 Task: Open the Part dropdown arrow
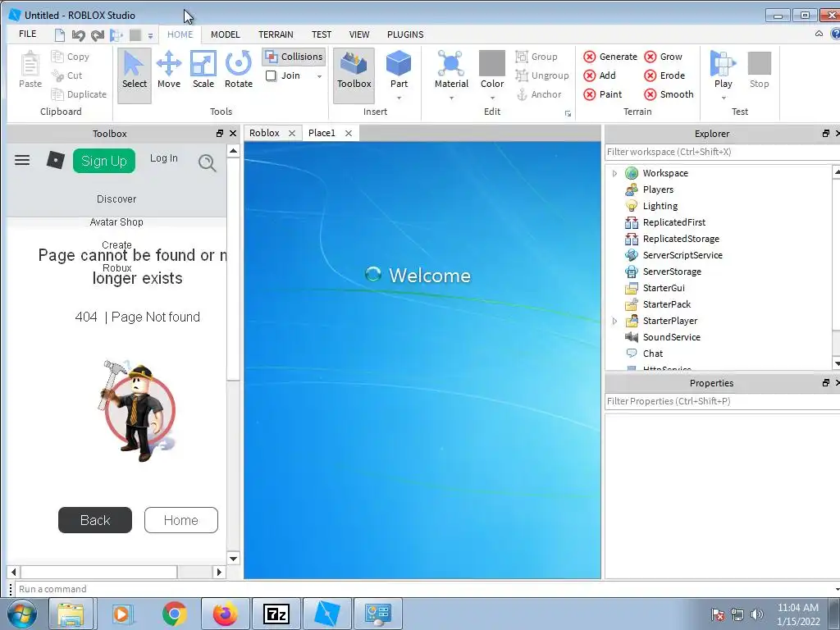[x=399, y=98]
